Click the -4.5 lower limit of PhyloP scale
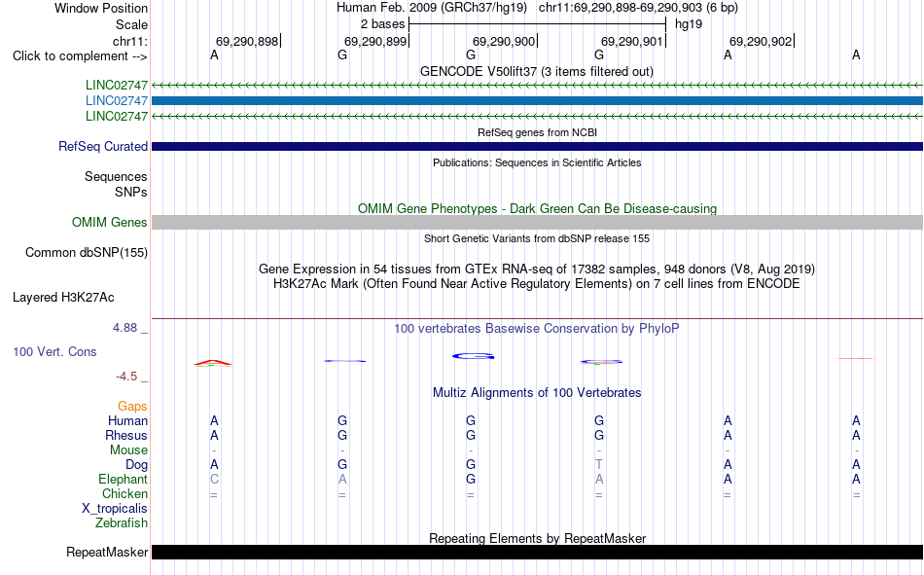Image resolution: width=924 pixels, height=575 pixels. click(x=126, y=377)
